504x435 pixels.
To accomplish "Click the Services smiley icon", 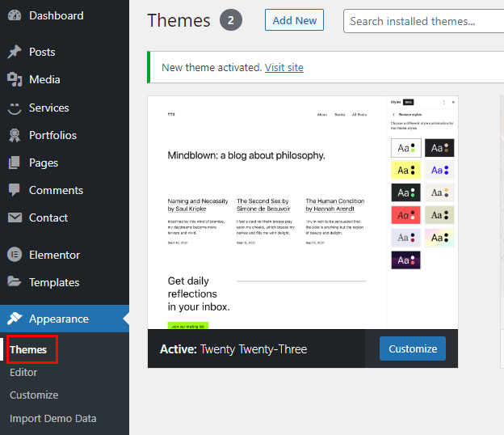I will [15, 108].
